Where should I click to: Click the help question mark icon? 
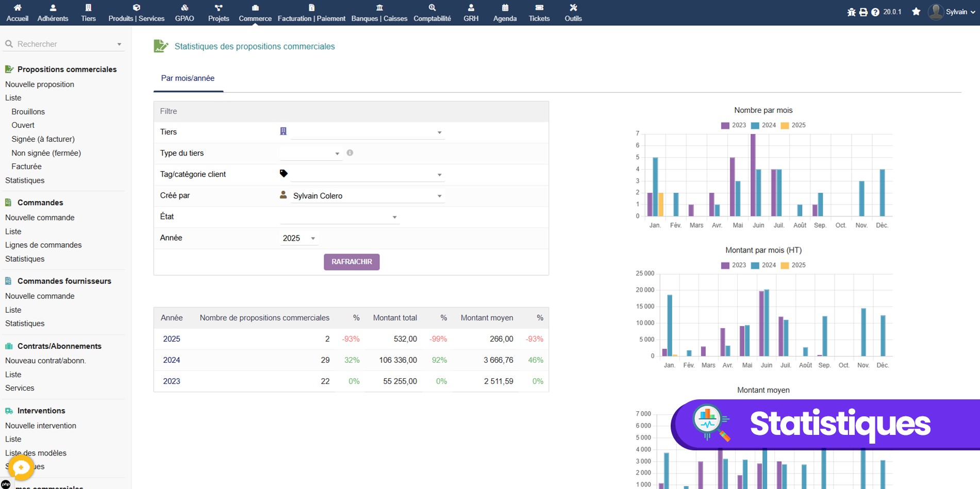[875, 12]
